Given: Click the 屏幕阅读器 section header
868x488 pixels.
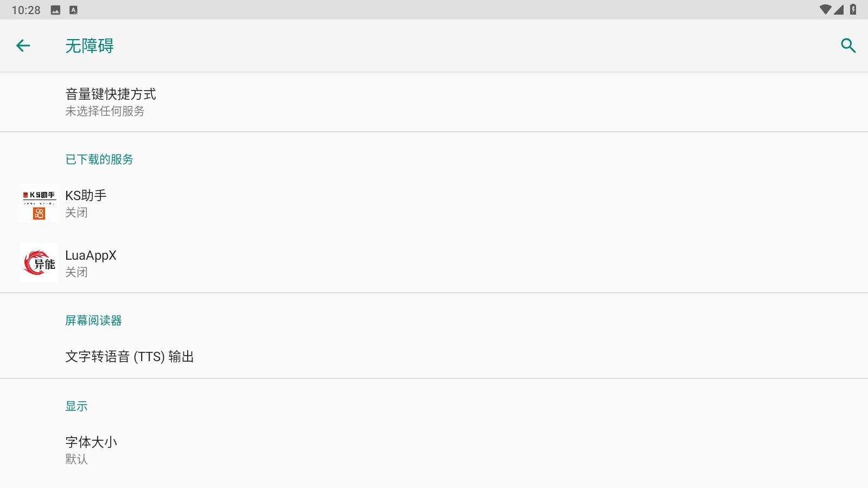Looking at the screenshot, I should pos(93,320).
